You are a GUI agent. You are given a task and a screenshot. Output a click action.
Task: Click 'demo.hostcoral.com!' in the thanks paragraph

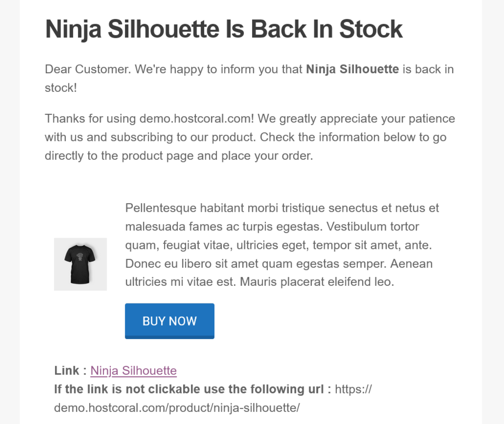(x=196, y=118)
